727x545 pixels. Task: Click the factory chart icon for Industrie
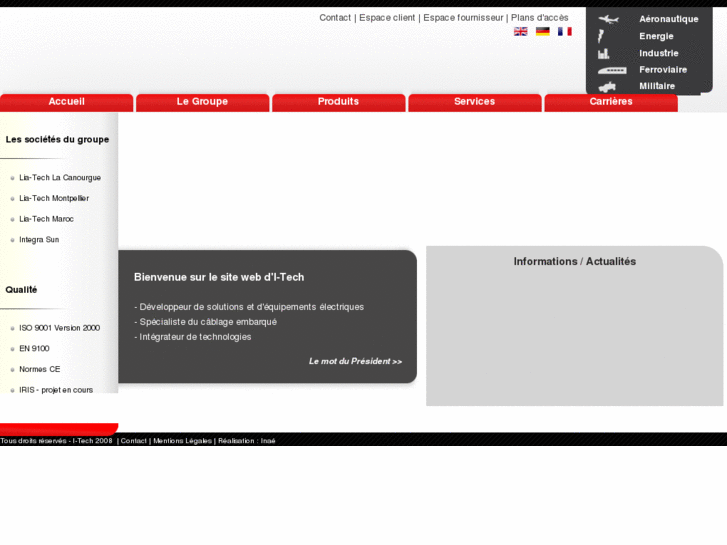pos(603,53)
